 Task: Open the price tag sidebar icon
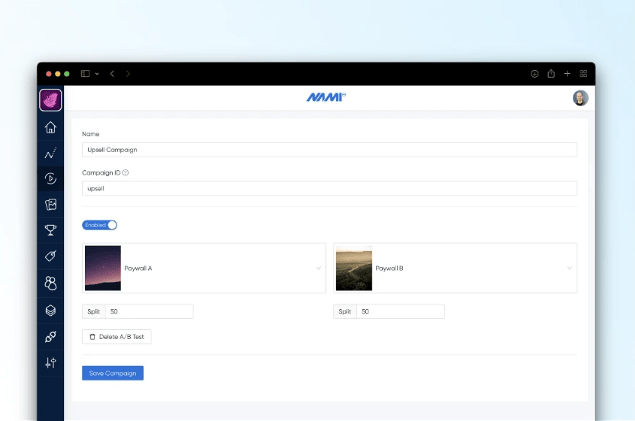(x=50, y=257)
